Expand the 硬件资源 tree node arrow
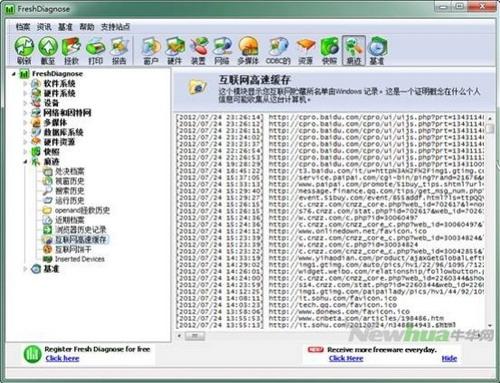The width and height of the screenshot is (500, 383). click(25, 142)
